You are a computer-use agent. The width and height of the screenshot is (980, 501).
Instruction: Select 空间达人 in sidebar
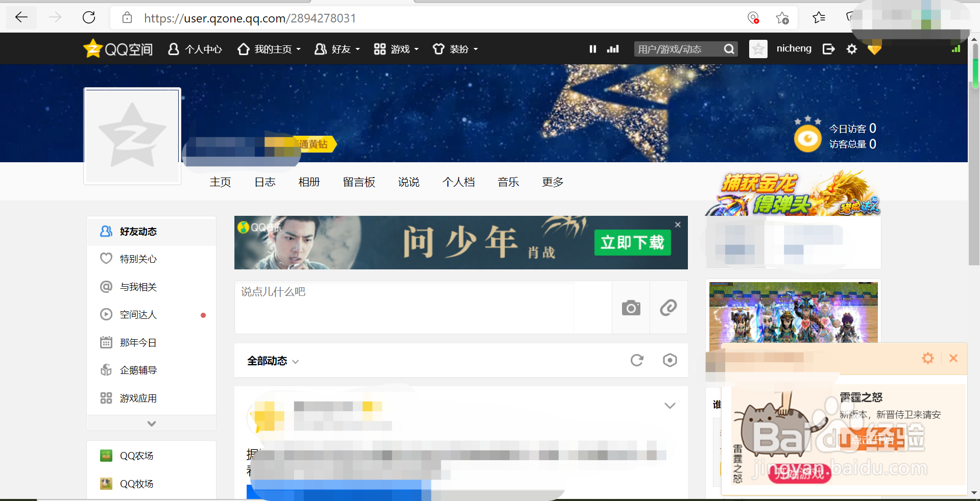click(151, 315)
